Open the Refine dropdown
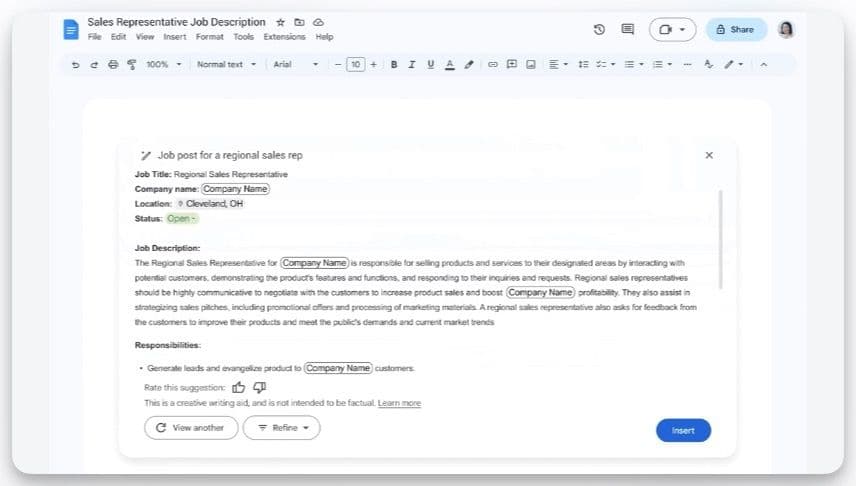The image size is (856, 486). [281, 428]
